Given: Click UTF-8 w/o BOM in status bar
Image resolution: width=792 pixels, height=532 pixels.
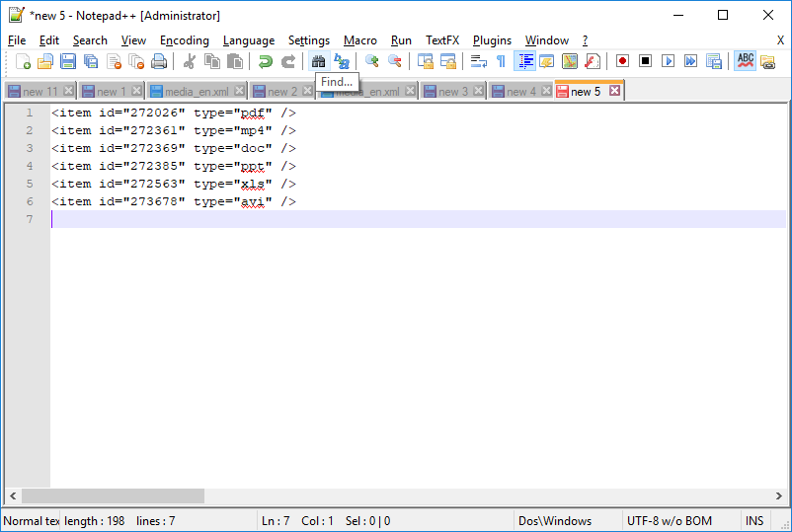Looking at the screenshot, I should tap(680, 521).
